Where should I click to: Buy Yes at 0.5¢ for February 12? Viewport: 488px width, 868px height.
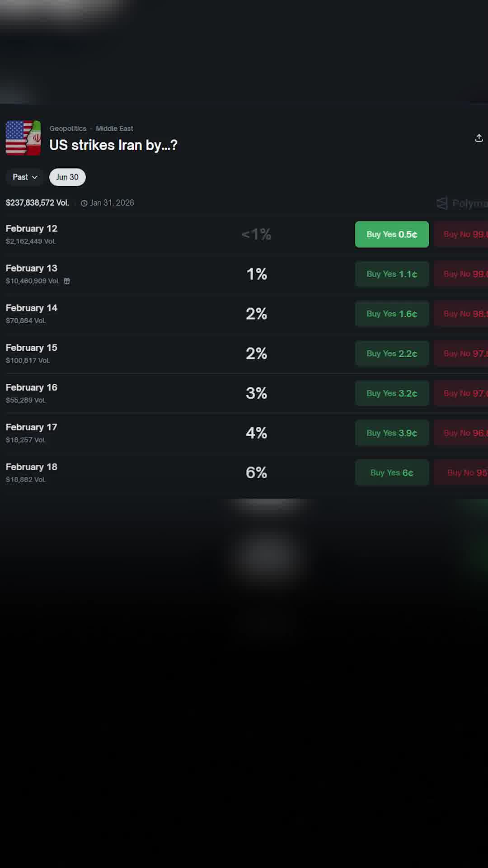[392, 234]
